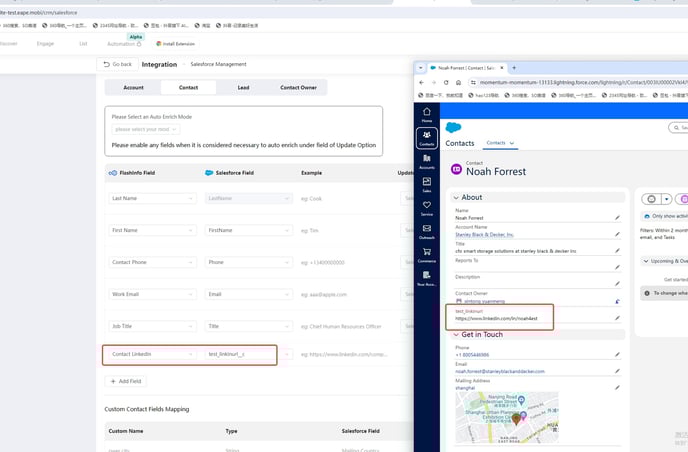This screenshot has width=688, height=452.
Task: Click the Salesforce cloud logo
Action: [x=453, y=127]
